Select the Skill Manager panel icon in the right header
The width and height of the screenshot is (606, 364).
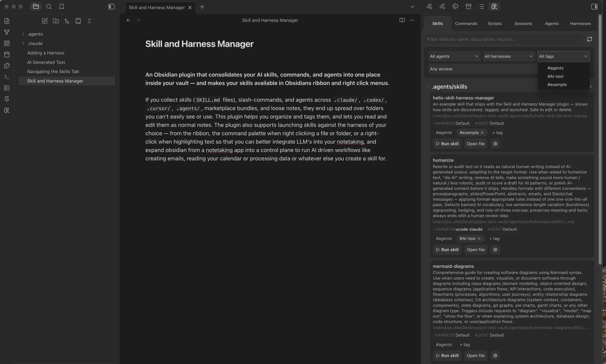(494, 7)
